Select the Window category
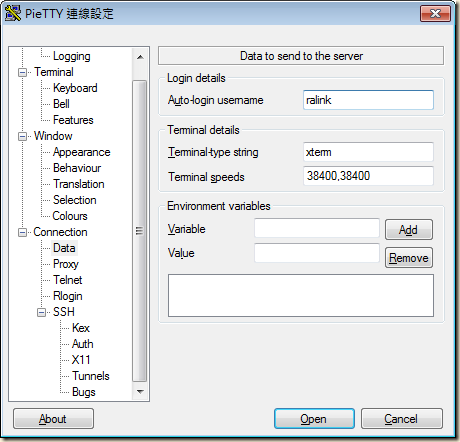Viewport: 460px width, 442px height. [x=53, y=136]
